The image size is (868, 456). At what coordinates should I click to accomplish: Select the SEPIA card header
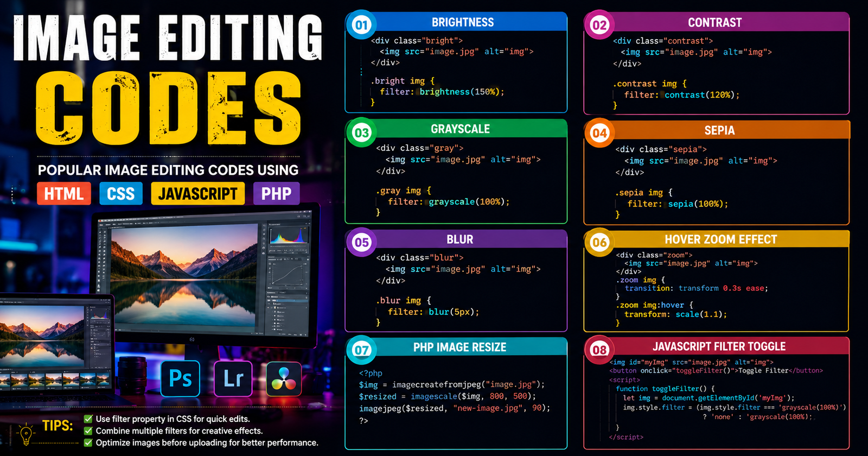[x=719, y=130]
